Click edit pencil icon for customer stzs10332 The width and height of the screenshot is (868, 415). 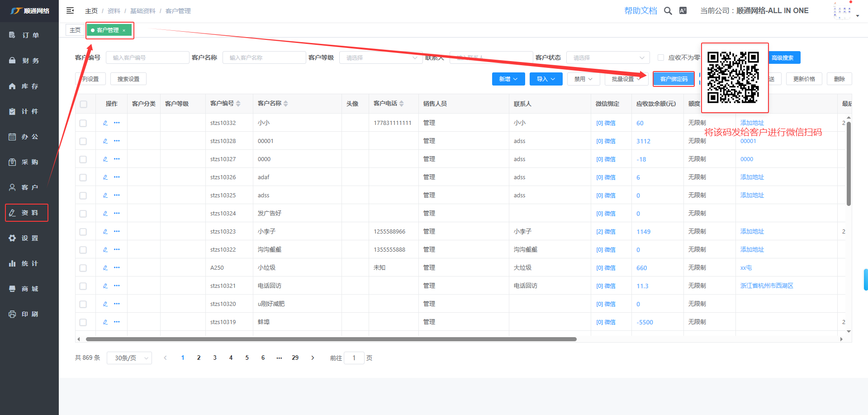coord(105,123)
